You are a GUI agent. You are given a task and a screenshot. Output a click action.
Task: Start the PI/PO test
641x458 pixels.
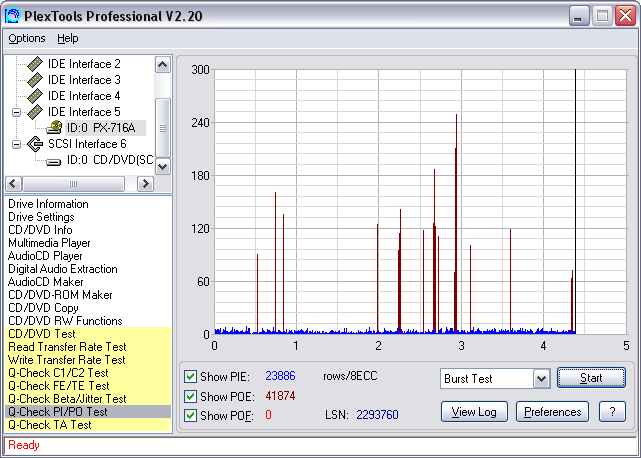coord(591,378)
